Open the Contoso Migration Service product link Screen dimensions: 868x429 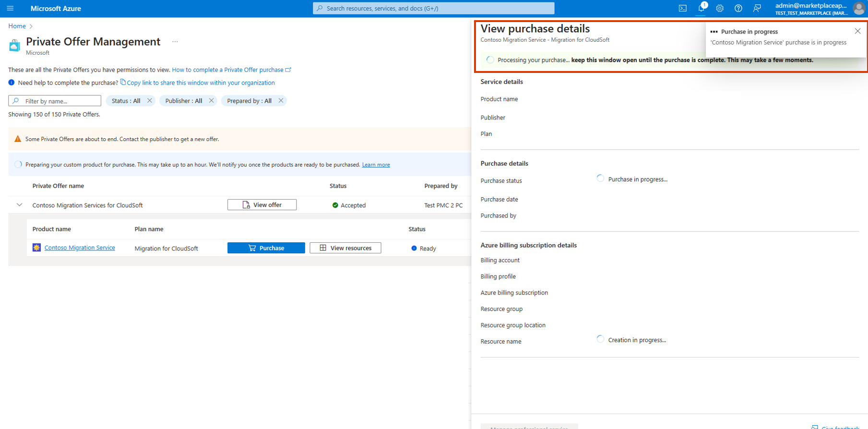pyautogui.click(x=80, y=248)
